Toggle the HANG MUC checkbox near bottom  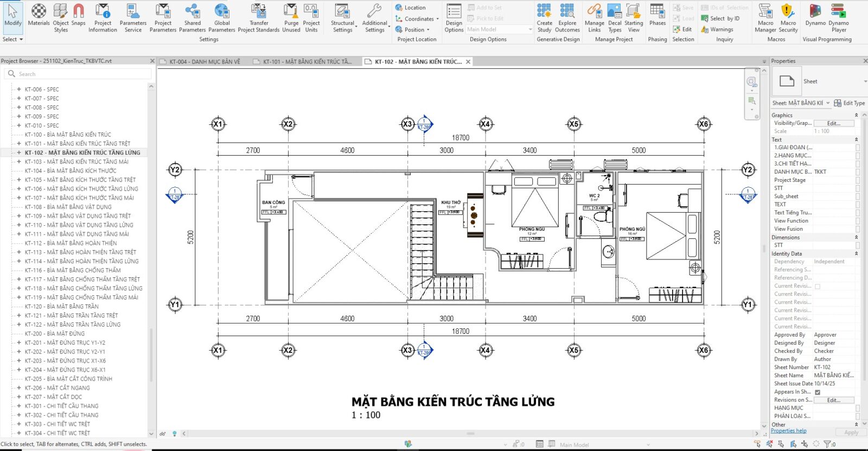858,408
